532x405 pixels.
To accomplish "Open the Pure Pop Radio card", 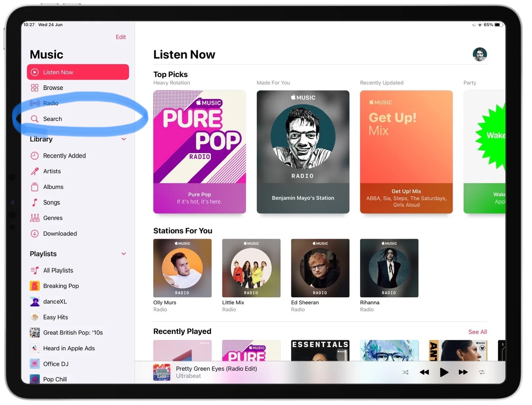I will click(200, 152).
